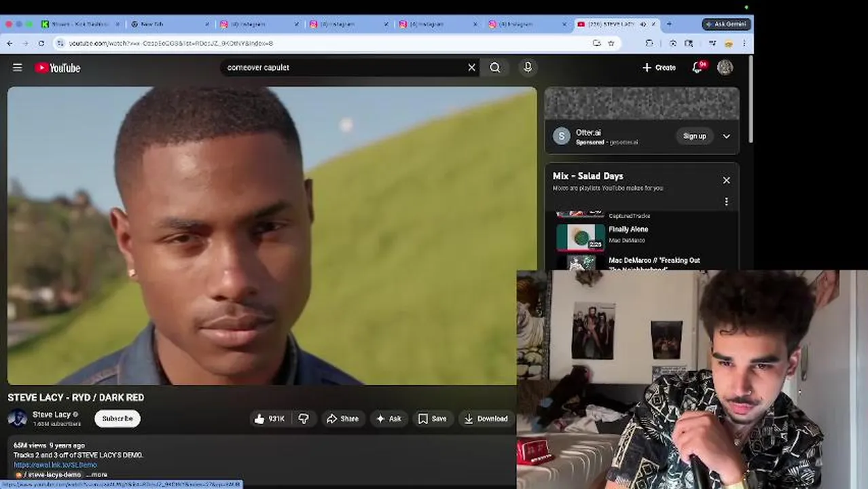Clear the search box text

point(471,67)
